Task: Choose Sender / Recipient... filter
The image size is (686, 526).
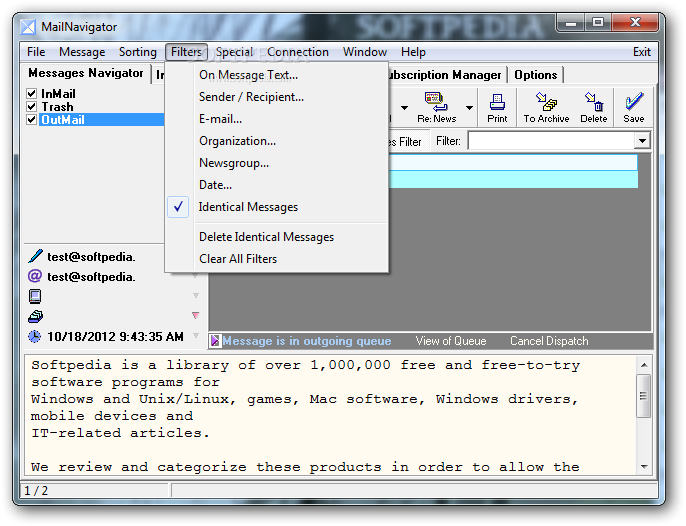Action: 276,97
